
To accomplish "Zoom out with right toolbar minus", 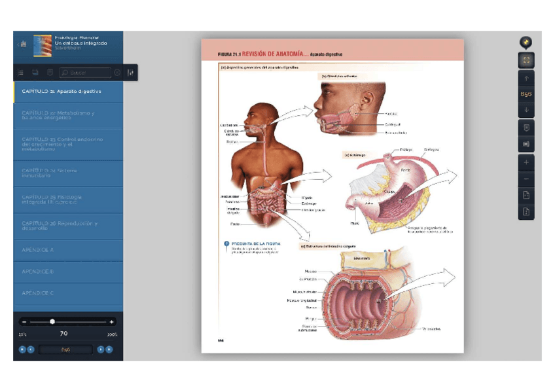I will [526, 179].
